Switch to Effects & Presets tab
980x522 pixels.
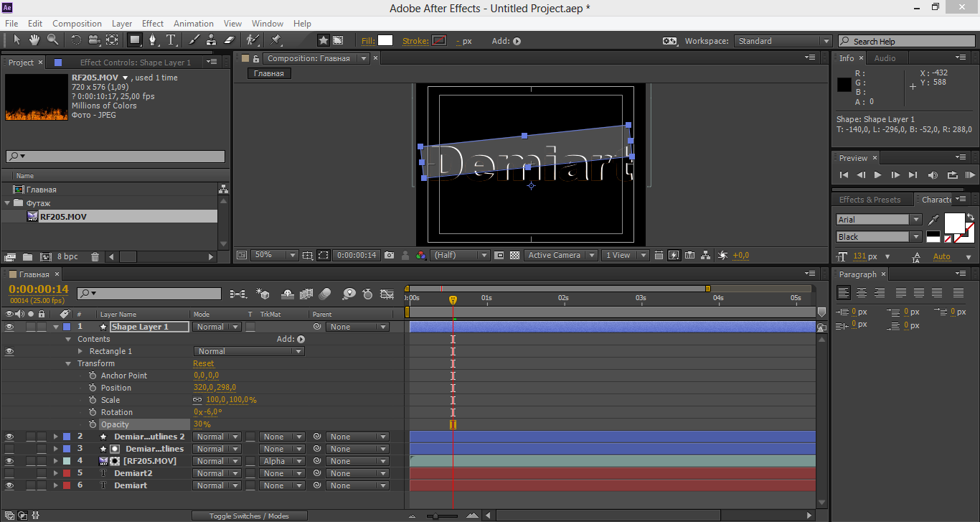[870, 200]
